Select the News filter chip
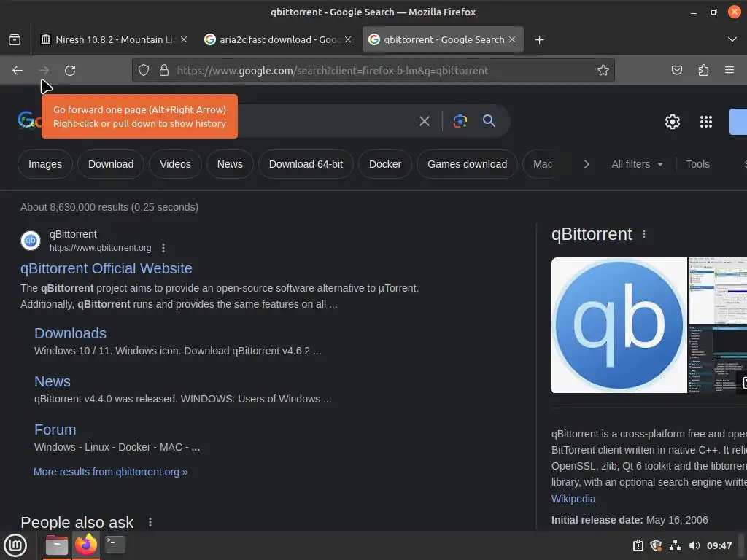 tap(230, 164)
